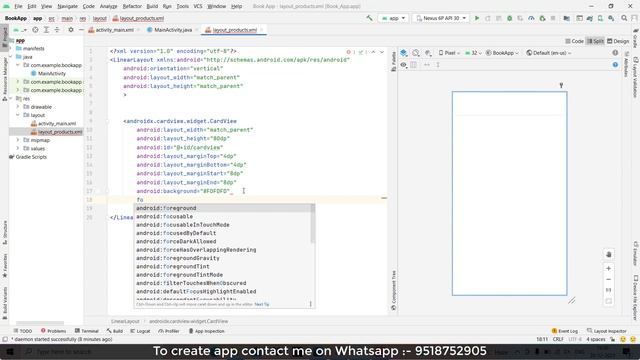Click the Next Tip link in popup
640x360 pixels.
262,304
